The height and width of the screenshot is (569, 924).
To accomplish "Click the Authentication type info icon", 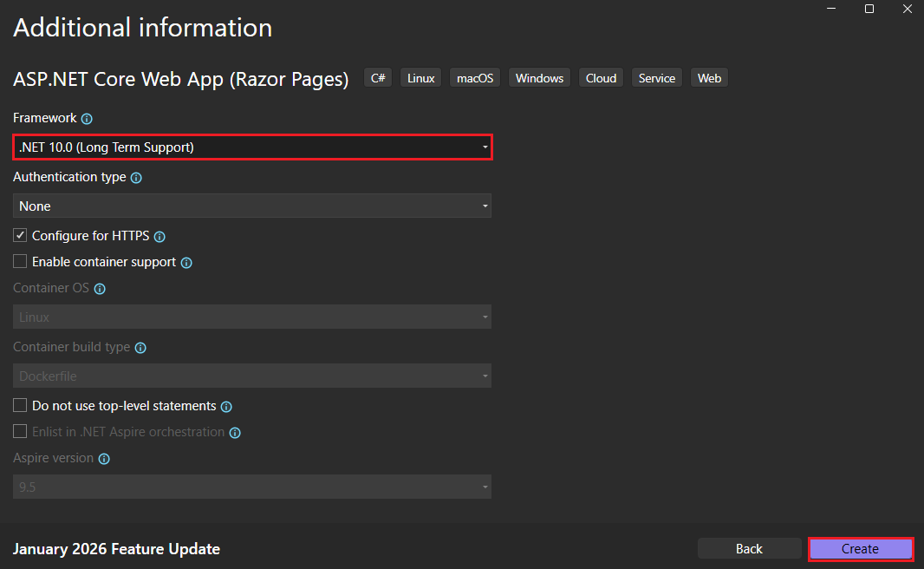I will 136,177.
